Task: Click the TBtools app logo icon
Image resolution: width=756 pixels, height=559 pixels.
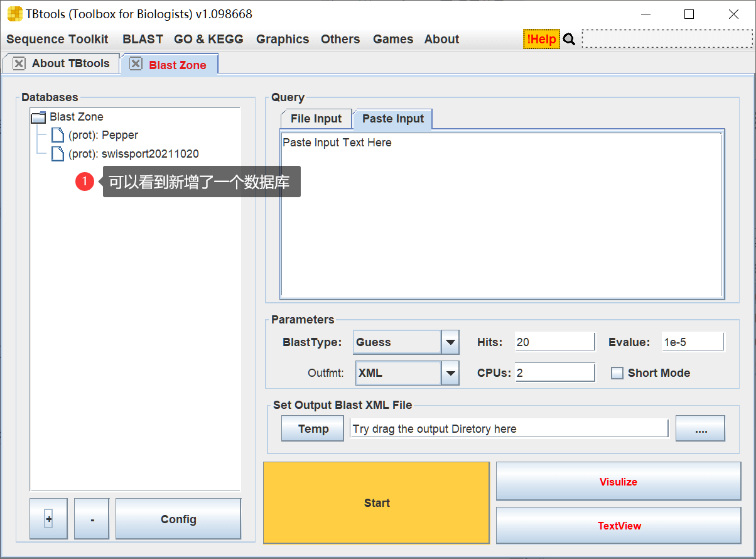Action: [x=14, y=14]
